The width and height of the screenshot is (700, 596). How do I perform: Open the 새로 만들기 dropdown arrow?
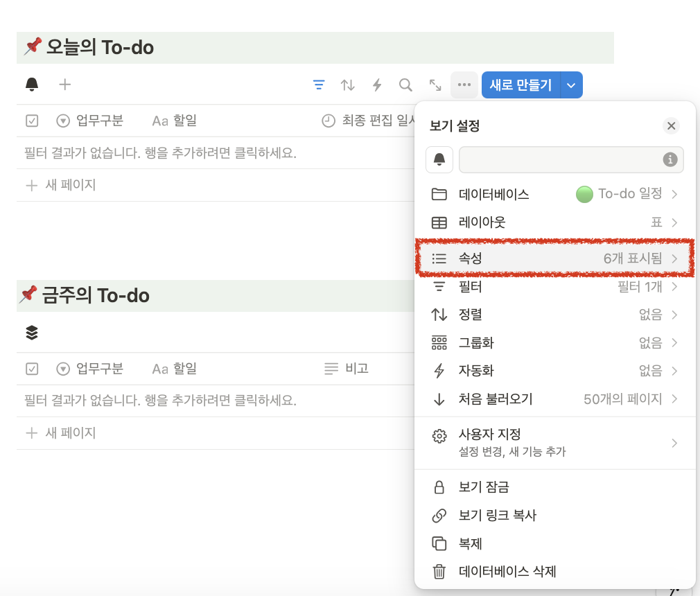(570, 85)
